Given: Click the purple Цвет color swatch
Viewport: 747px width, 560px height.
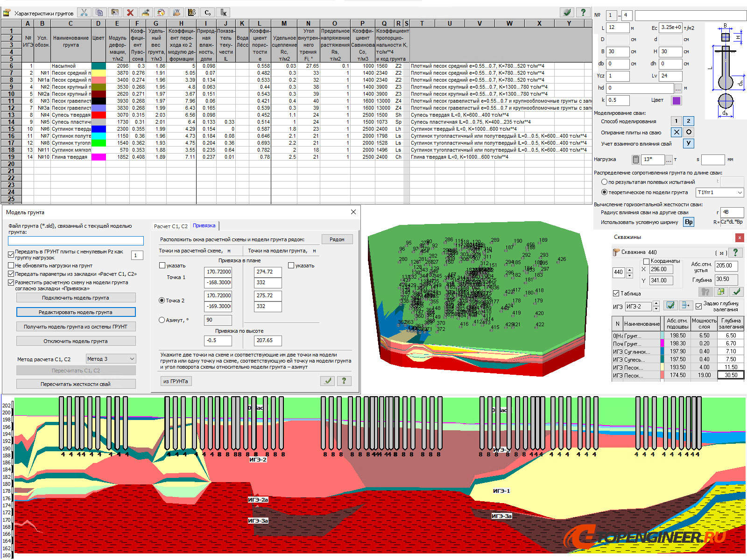Looking at the screenshot, I should 676,100.
